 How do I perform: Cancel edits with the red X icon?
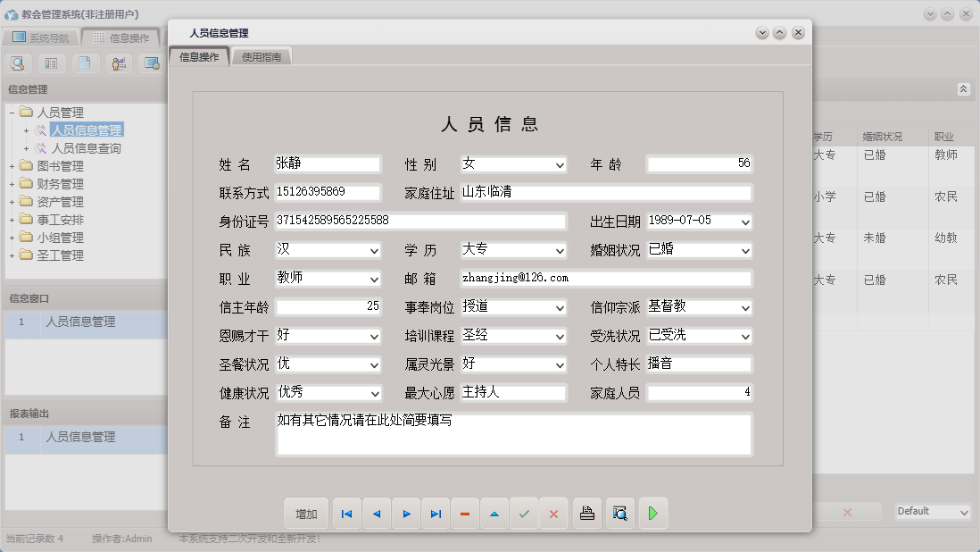[553, 513]
